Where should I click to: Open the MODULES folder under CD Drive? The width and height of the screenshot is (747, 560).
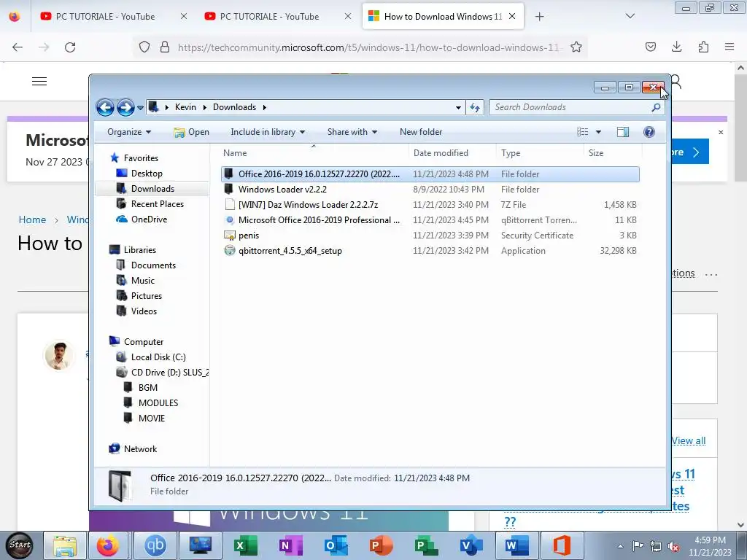coord(158,402)
